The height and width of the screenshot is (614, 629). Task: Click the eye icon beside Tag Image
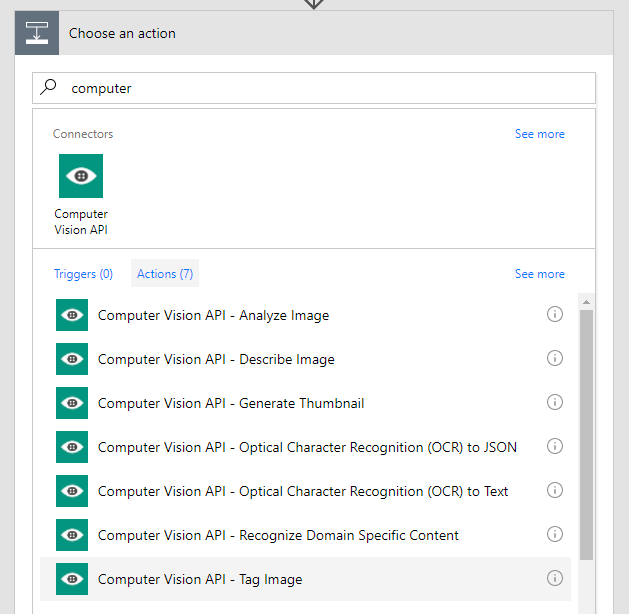pos(72,579)
